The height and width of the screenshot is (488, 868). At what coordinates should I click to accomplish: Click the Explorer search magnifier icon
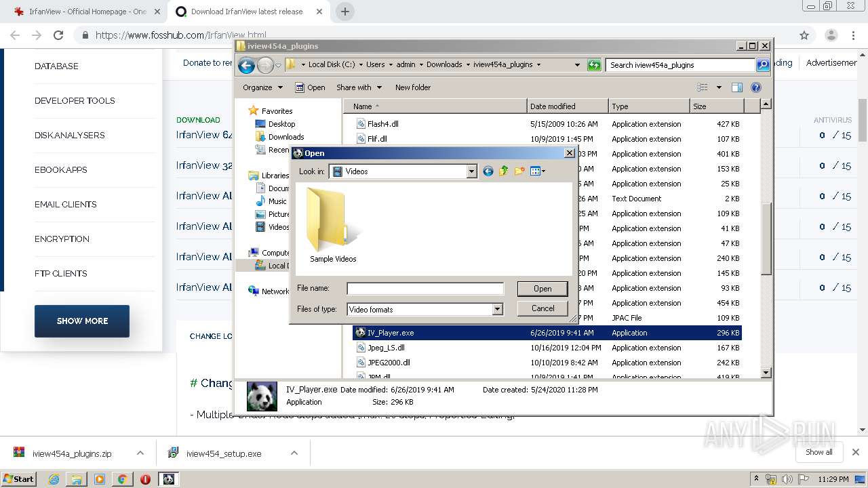pyautogui.click(x=763, y=65)
